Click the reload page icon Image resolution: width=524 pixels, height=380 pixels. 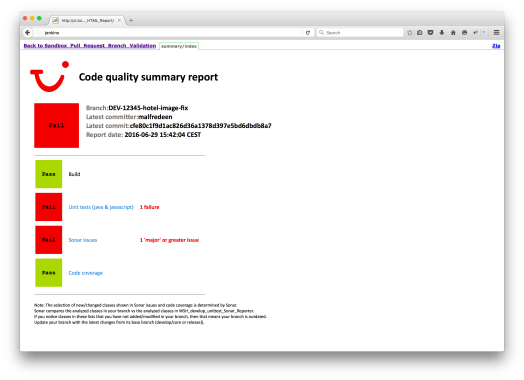pos(308,32)
